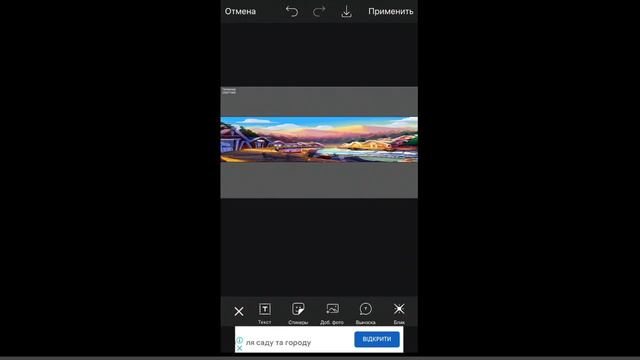This screenshot has width=640, height=360.
Task: Click ad text 'ля саду та городу'
Action: click(x=278, y=342)
